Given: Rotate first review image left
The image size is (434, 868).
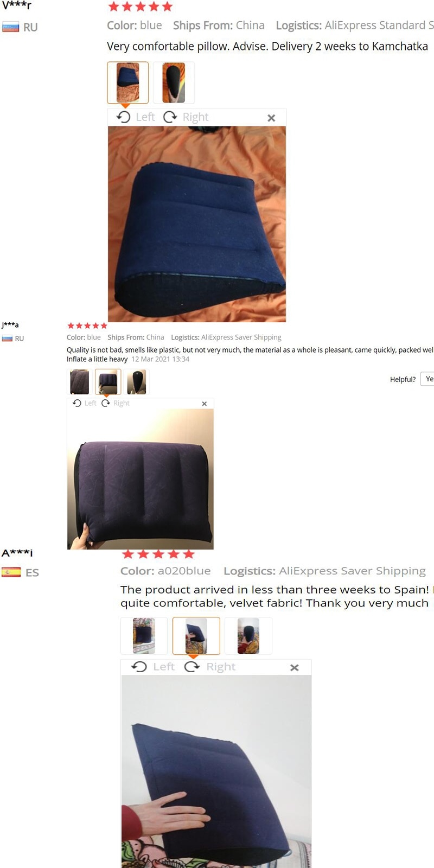Looking at the screenshot, I should point(136,117).
